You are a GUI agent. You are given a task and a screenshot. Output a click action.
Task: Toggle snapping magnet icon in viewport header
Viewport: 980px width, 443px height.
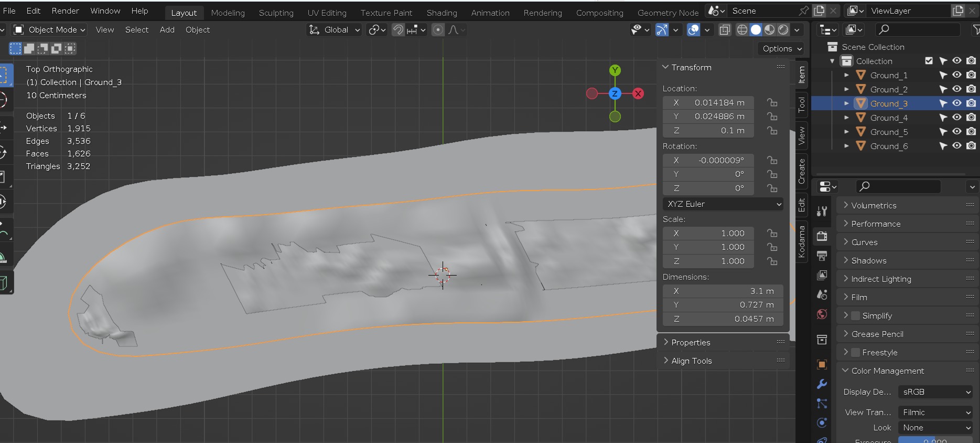[x=398, y=30]
